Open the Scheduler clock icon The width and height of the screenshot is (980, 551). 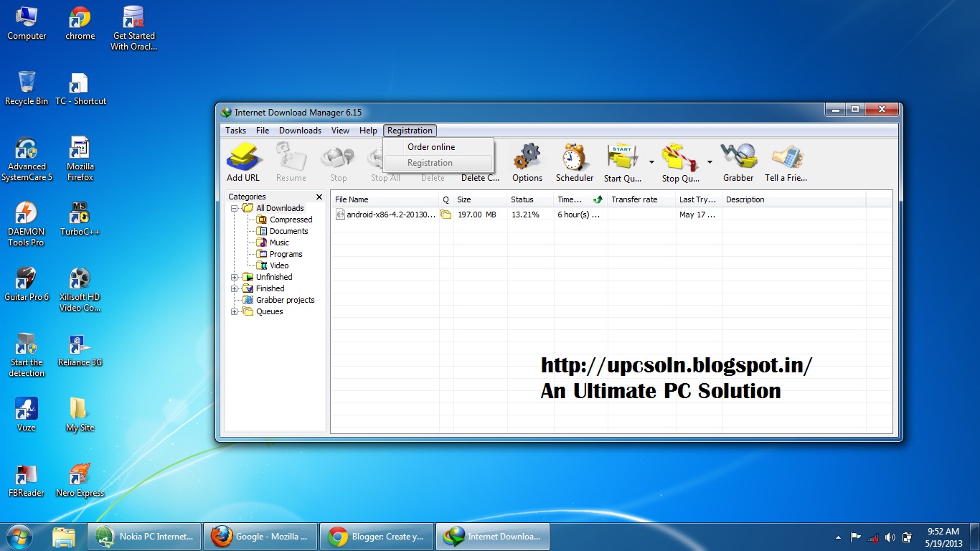coord(575,162)
